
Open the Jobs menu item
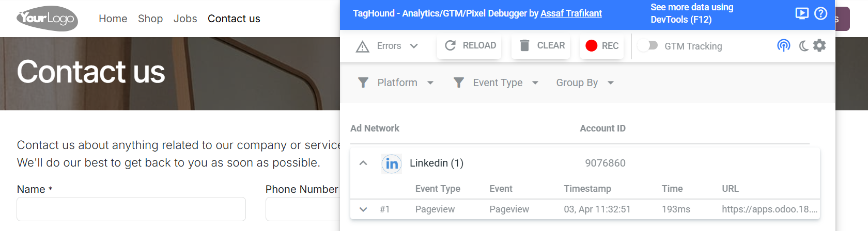[x=185, y=19]
